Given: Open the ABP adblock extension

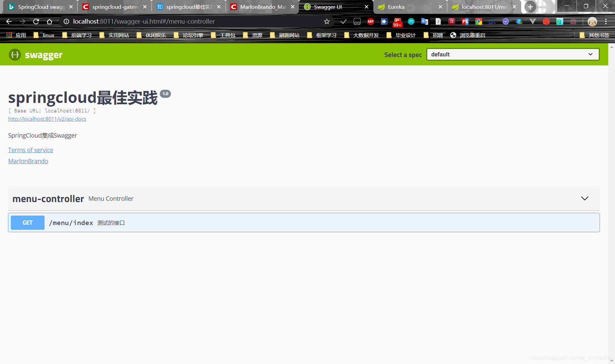Looking at the screenshot, I should 370,22.
